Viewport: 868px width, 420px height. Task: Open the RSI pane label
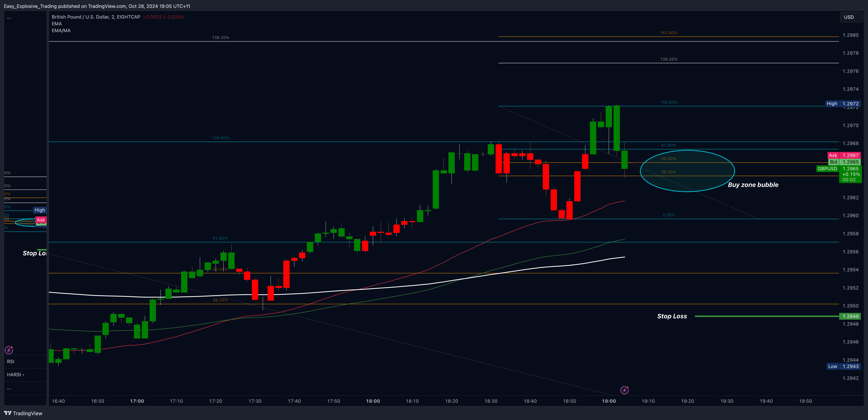tap(11, 361)
